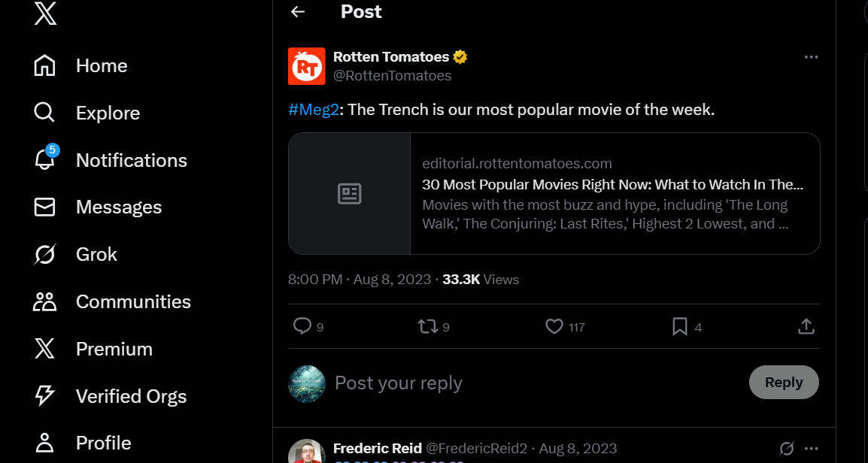Visit the Rotten Tomatoes profile avatar
This screenshot has height=463, width=868.
pyautogui.click(x=307, y=66)
